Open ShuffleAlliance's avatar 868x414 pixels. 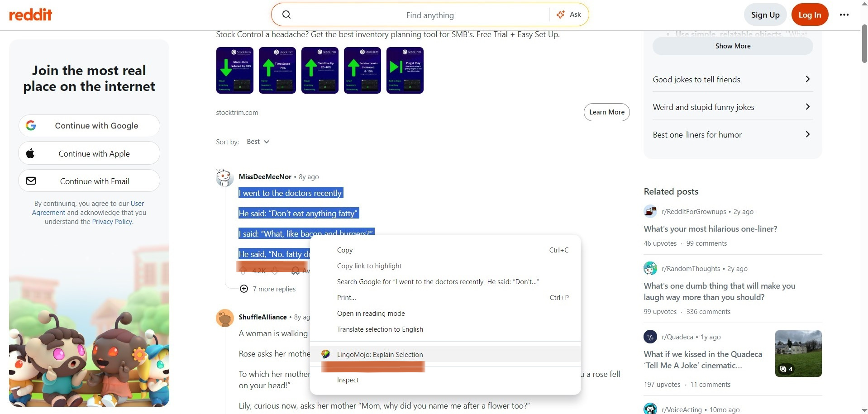224,318
